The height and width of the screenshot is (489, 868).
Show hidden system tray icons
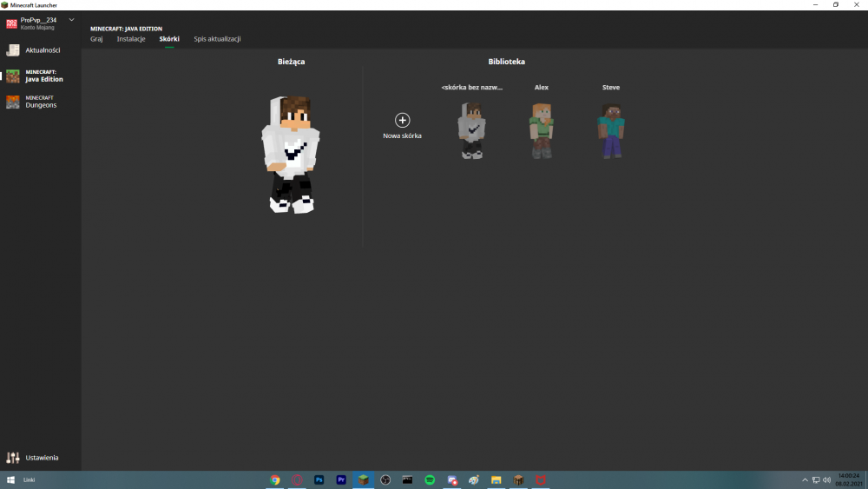coord(805,479)
